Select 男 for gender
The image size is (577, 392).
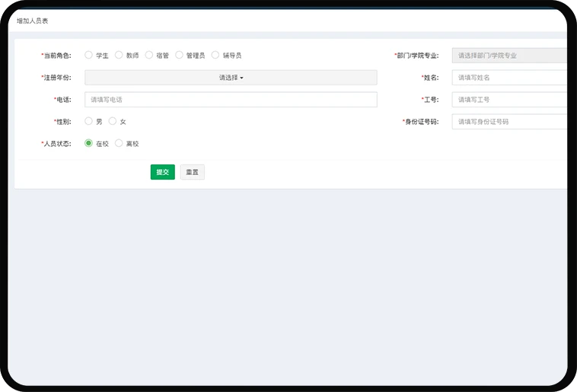(89, 121)
